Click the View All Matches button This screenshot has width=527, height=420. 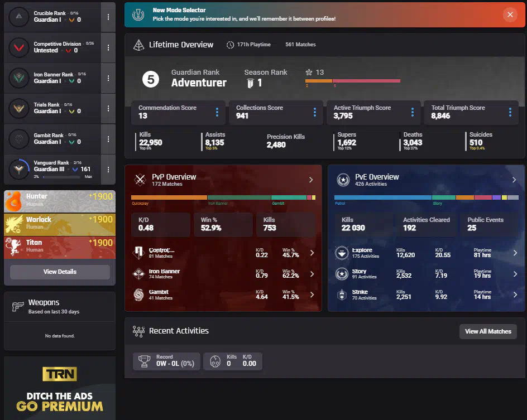coord(488,331)
